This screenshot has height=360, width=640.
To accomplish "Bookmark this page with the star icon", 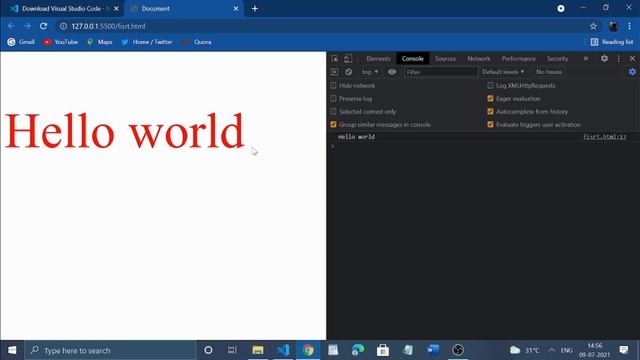I will tap(593, 26).
